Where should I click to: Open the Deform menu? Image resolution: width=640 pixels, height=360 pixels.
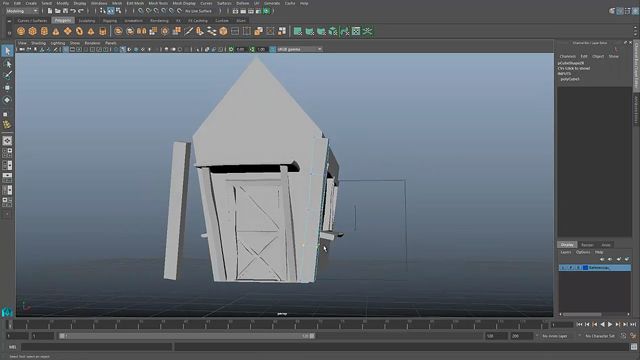tap(242, 3)
